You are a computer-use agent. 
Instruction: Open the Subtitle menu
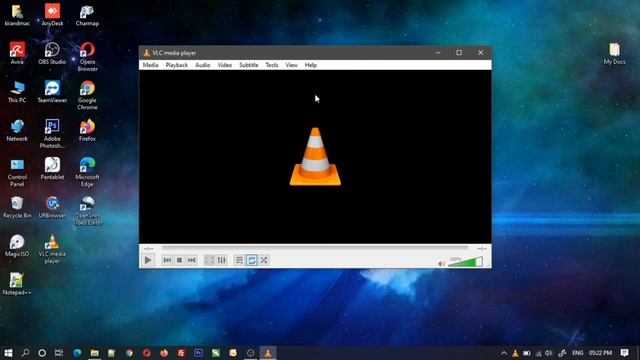[249, 65]
